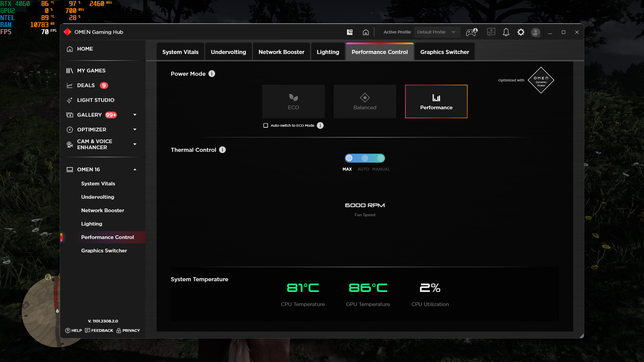Open Light Studio from sidebar

[96, 100]
